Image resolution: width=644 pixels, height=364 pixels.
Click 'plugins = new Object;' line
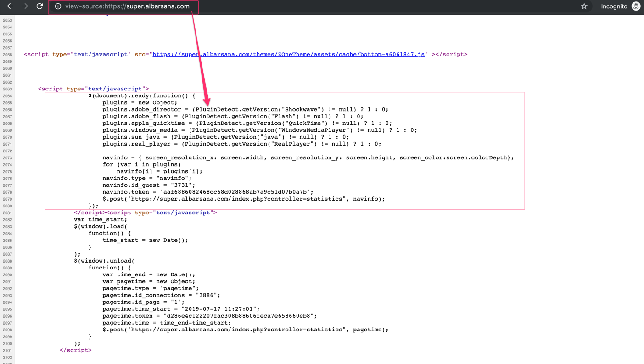pyautogui.click(x=140, y=102)
